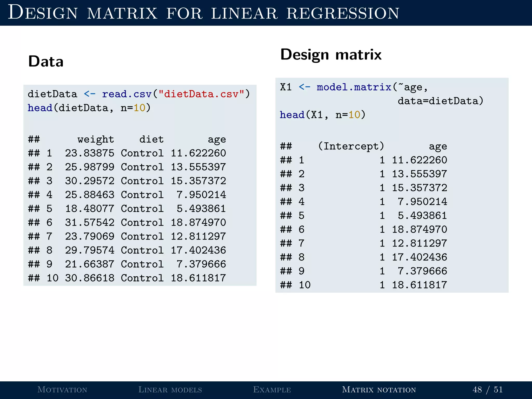This screenshot has width=532, height=399.
Task: Click weight value 21.66387
Action: click(90, 264)
